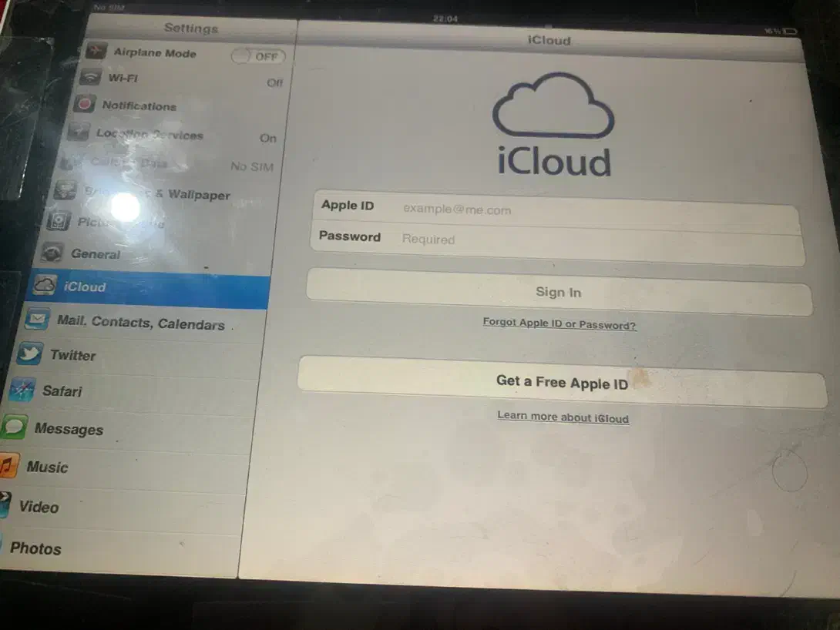
Task: Tap the Notifications icon
Action: [x=84, y=105]
